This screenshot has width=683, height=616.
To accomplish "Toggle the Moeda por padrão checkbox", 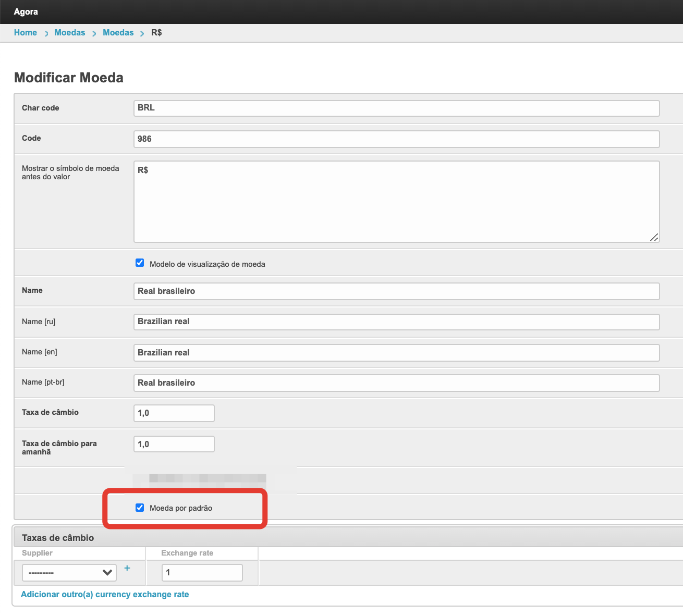I will (x=140, y=508).
